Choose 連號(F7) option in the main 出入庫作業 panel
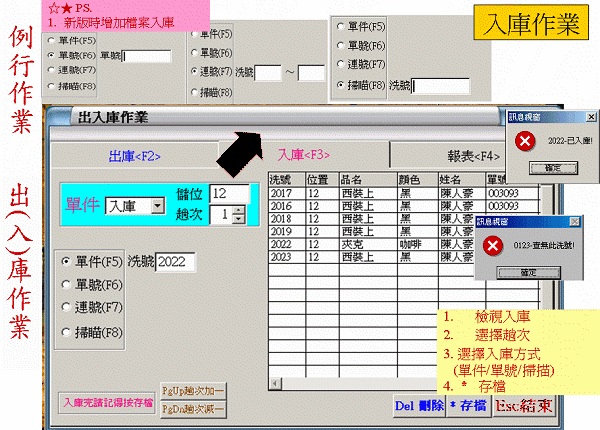This screenshot has height=430, width=600. point(67,307)
